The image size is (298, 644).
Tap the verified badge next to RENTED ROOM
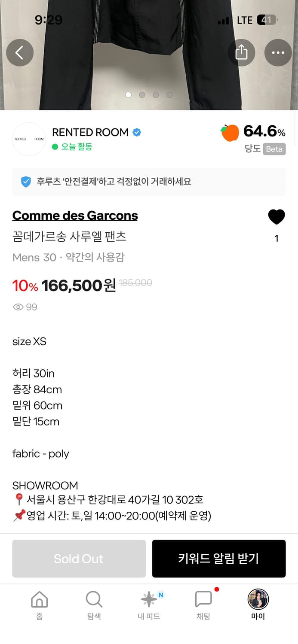[137, 132]
